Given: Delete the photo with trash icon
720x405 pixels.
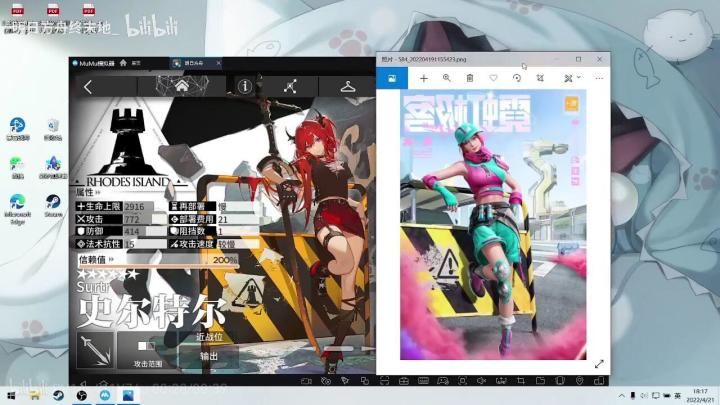Looking at the screenshot, I should [470, 78].
